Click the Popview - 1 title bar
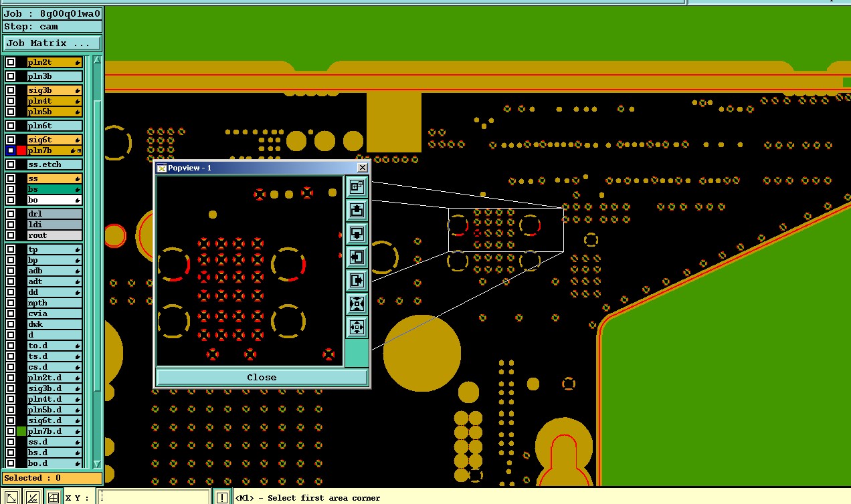The width and height of the screenshot is (851, 504). point(262,168)
